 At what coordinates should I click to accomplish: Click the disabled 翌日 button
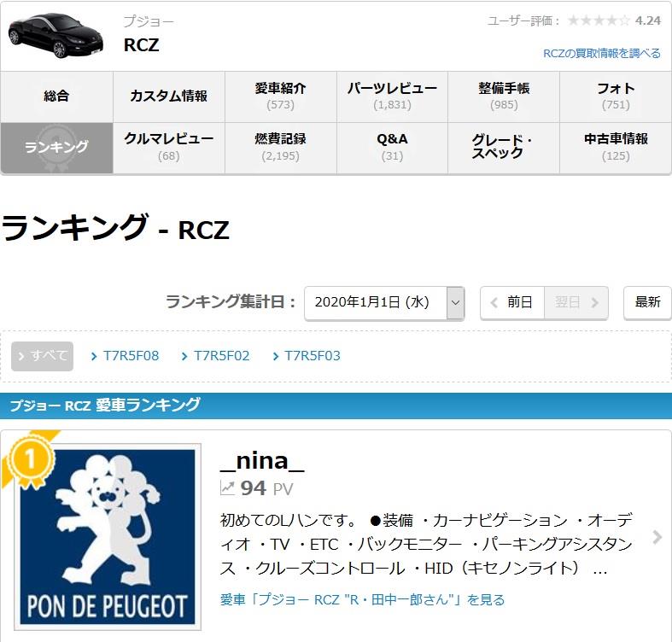point(576,302)
